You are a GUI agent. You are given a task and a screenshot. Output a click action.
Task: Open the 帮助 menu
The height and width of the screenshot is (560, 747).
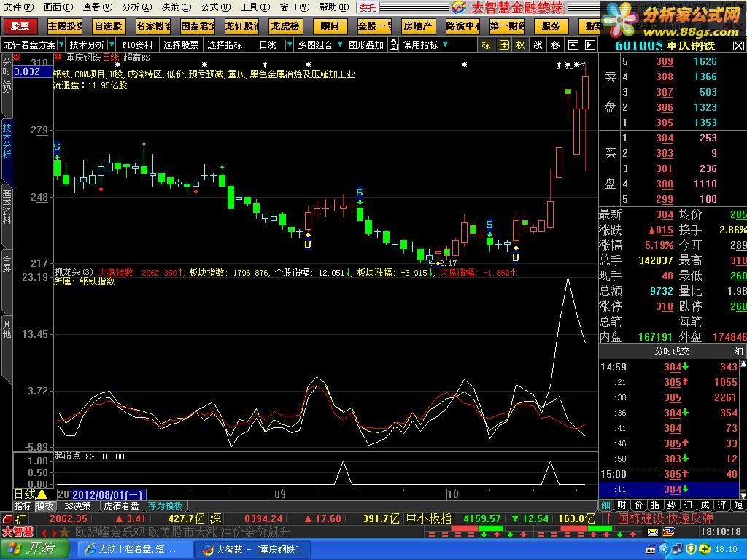[x=333, y=7]
